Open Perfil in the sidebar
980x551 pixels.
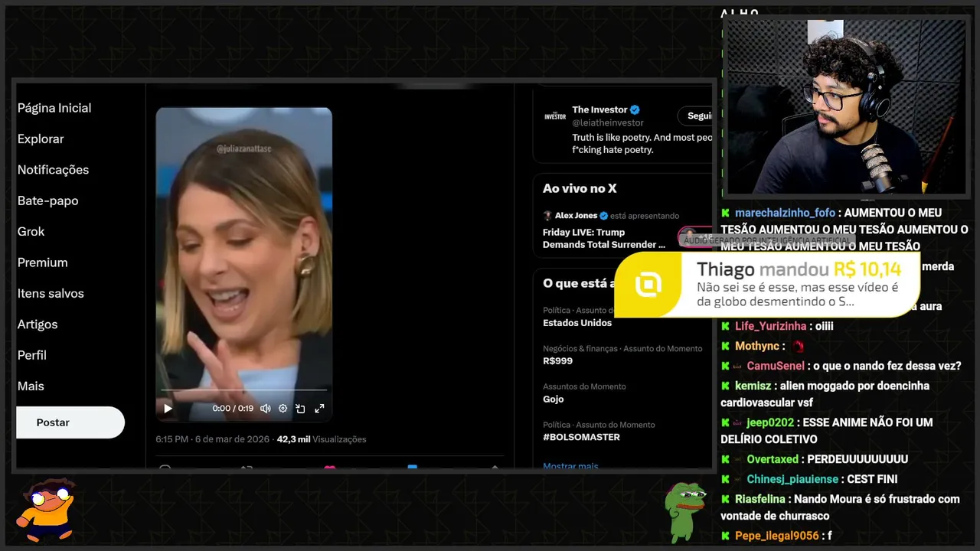32,355
